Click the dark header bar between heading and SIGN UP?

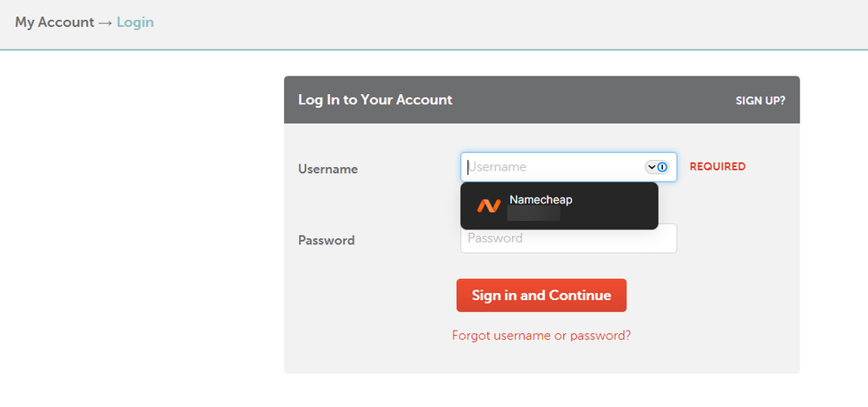(591, 100)
